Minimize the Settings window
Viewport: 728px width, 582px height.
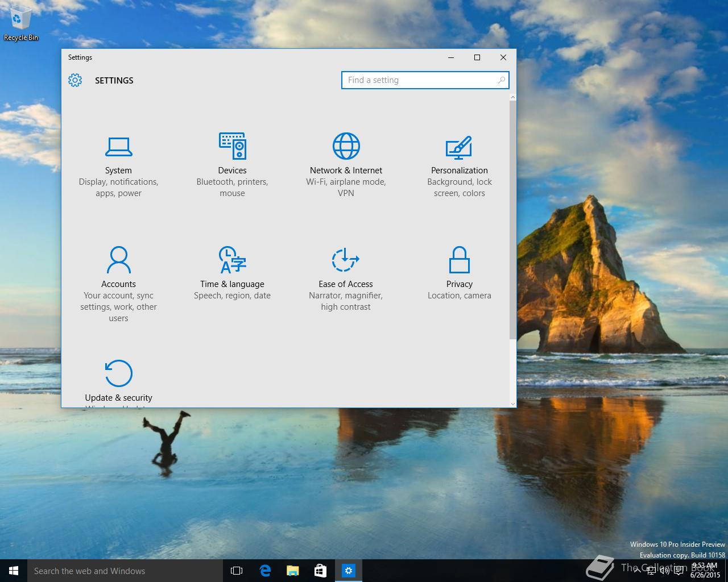[x=451, y=57]
